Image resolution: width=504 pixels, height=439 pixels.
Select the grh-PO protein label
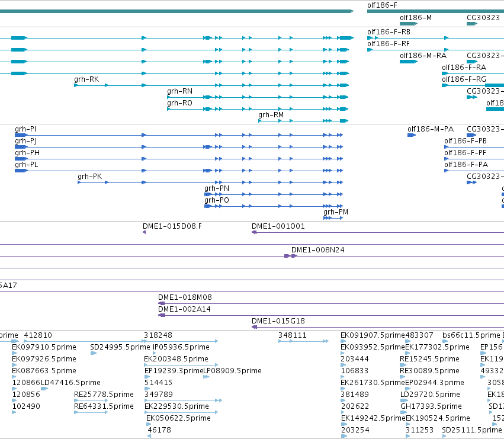click(217, 201)
